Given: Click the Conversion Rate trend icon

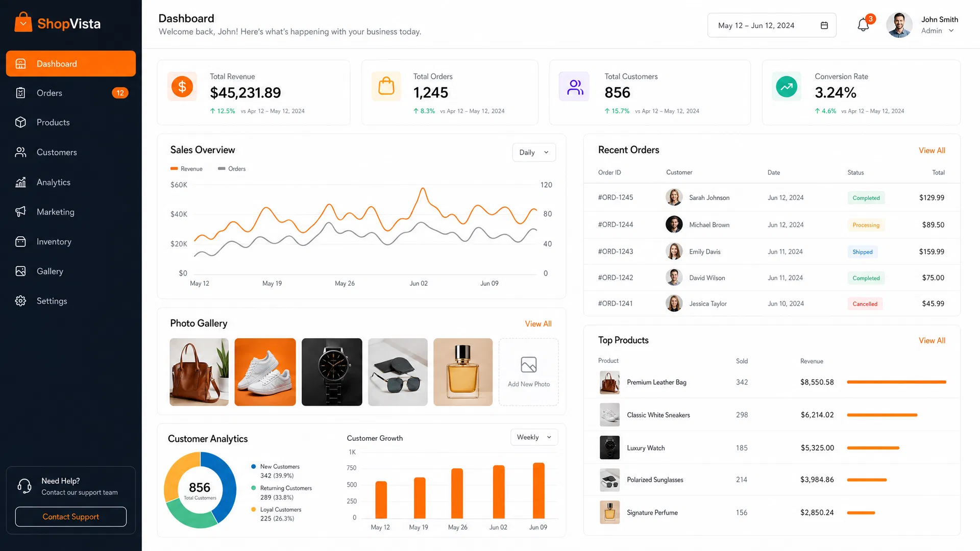Looking at the screenshot, I should tap(787, 87).
